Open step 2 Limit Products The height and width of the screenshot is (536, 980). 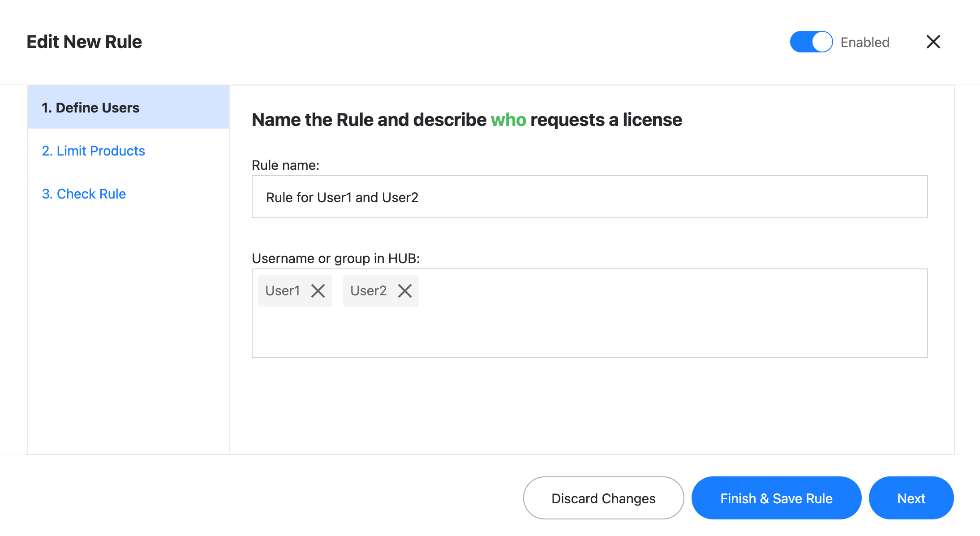click(x=94, y=151)
